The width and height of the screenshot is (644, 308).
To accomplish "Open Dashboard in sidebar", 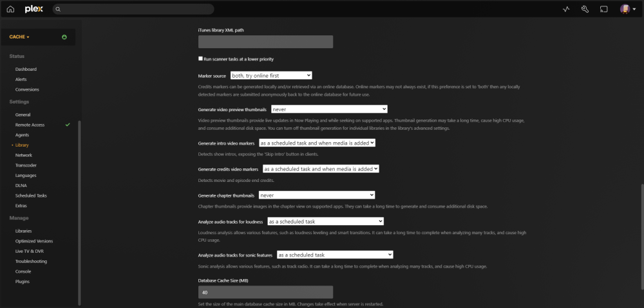I will tap(26, 69).
